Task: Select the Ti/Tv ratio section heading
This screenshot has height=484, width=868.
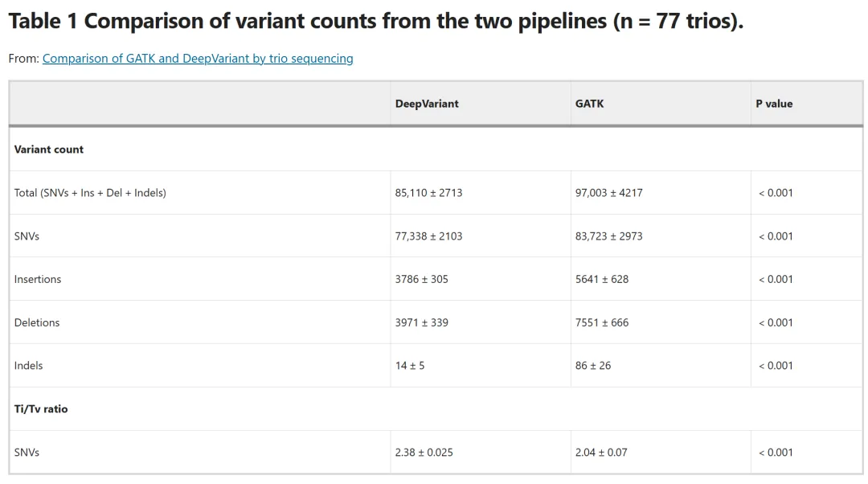Action: point(41,409)
